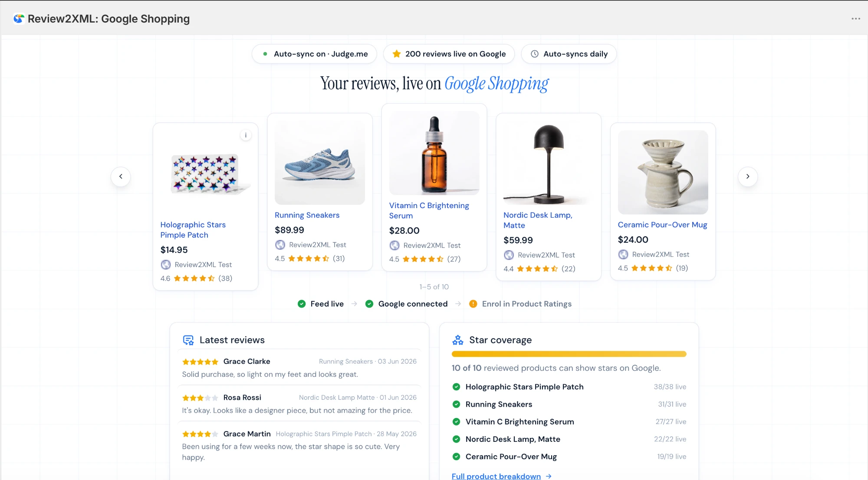Click previous carousel arrow
Screen dimensions: 868x480
[x=121, y=176]
